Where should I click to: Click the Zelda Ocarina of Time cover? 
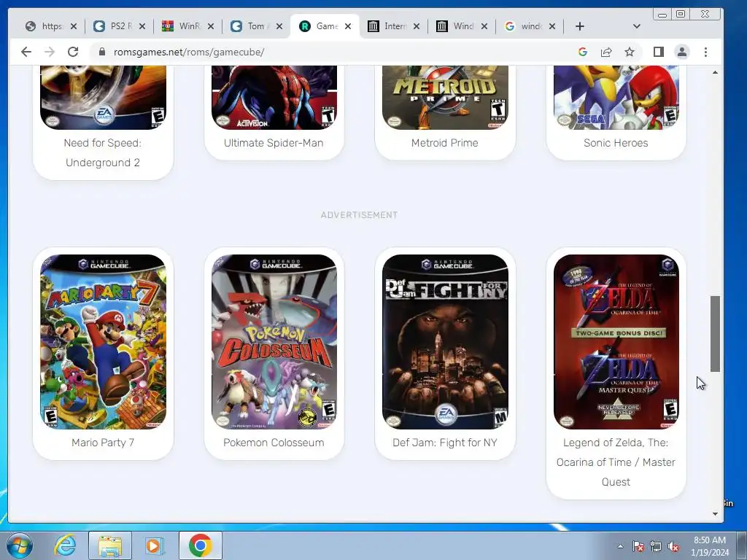(616, 341)
